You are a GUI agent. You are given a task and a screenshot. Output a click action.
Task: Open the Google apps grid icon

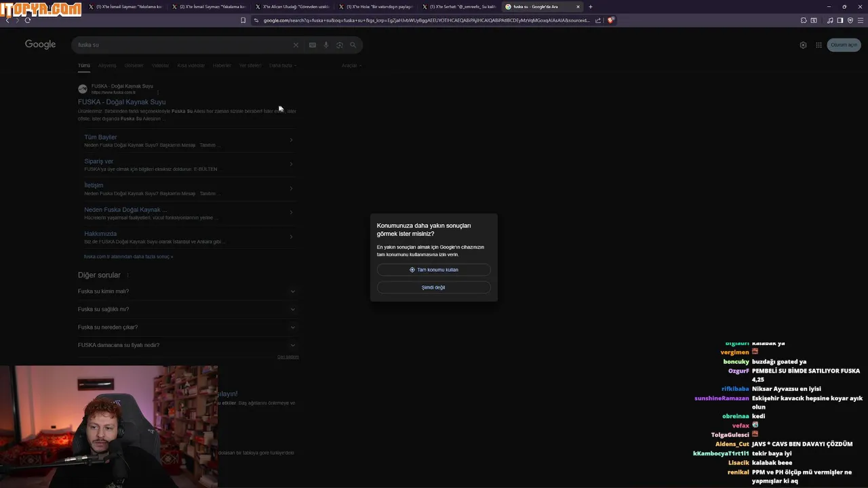[x=819, y=45]
